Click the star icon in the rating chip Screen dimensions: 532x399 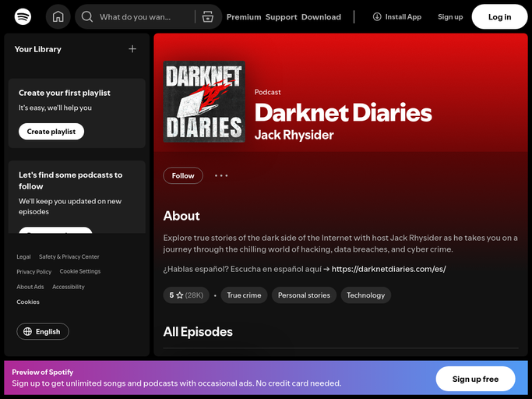pos(180,295)
